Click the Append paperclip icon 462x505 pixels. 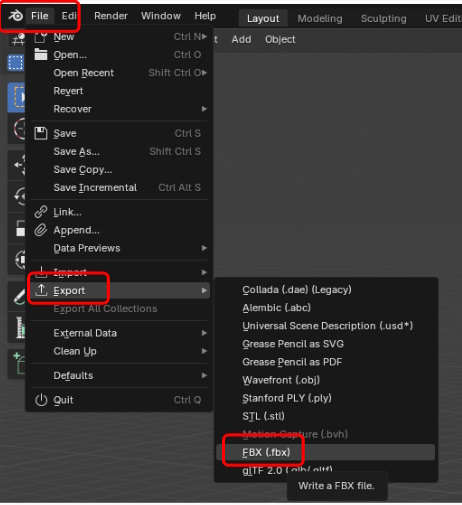41,230
